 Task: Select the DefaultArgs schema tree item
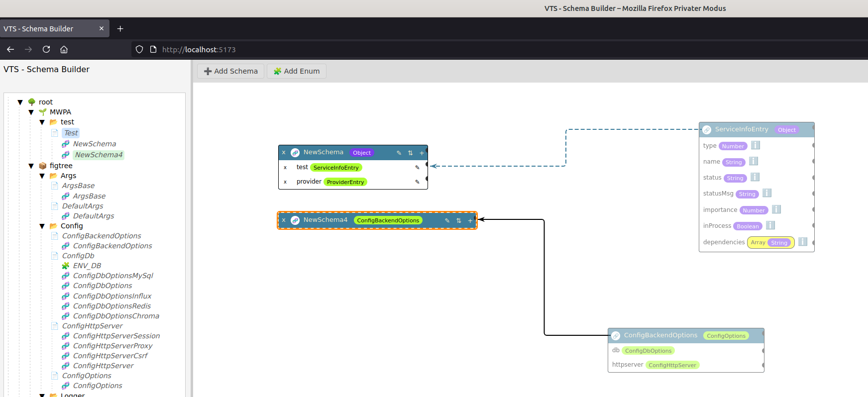[94, 216]
